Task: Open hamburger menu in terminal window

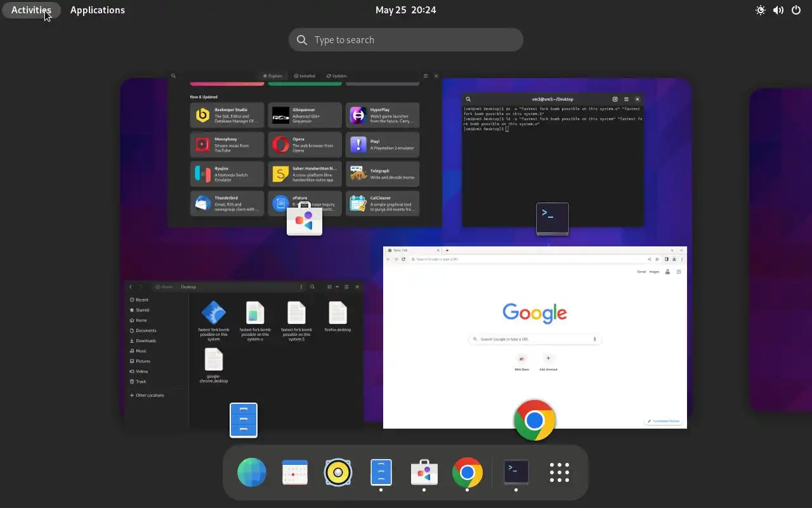Action: [626, 99]
